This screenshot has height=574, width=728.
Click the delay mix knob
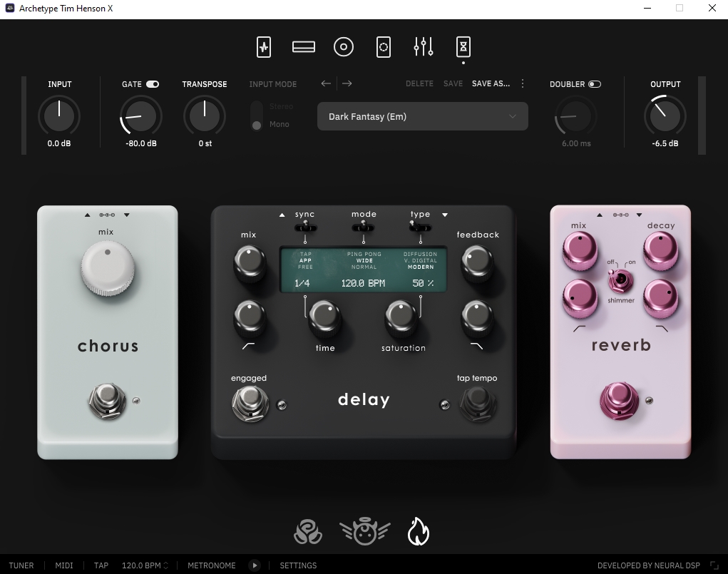(250, 263)
